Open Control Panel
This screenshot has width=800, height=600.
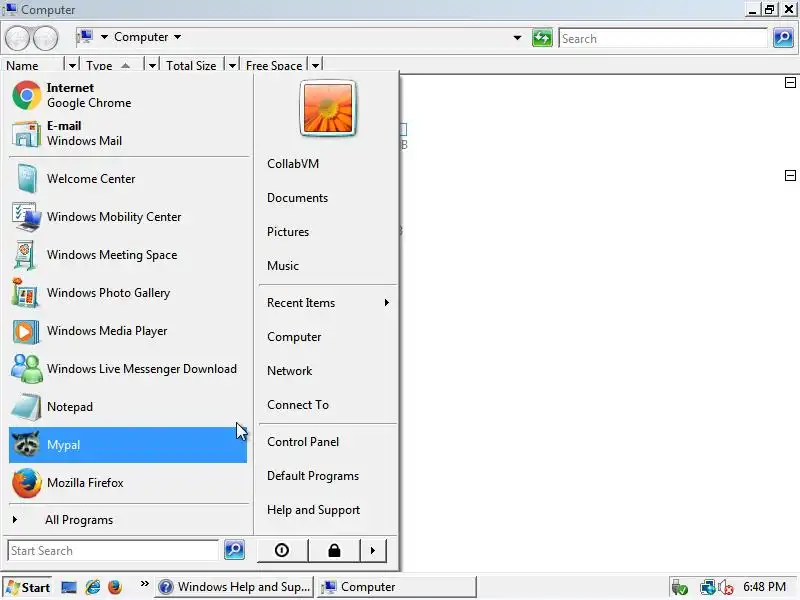[328, 442]
